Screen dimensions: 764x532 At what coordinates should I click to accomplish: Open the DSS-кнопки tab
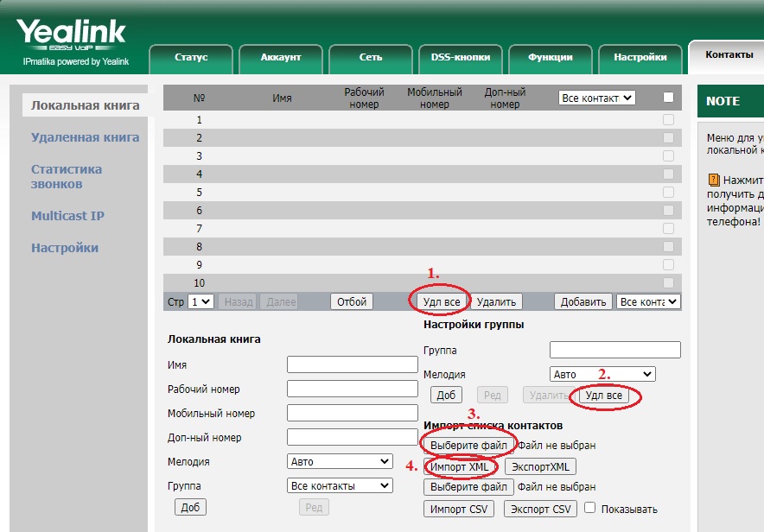tap(460, 57)
